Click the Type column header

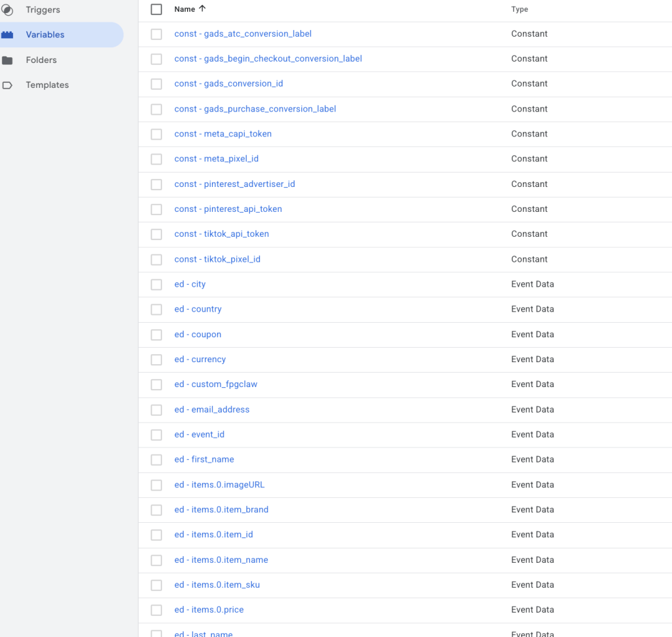tap(520, 9)
